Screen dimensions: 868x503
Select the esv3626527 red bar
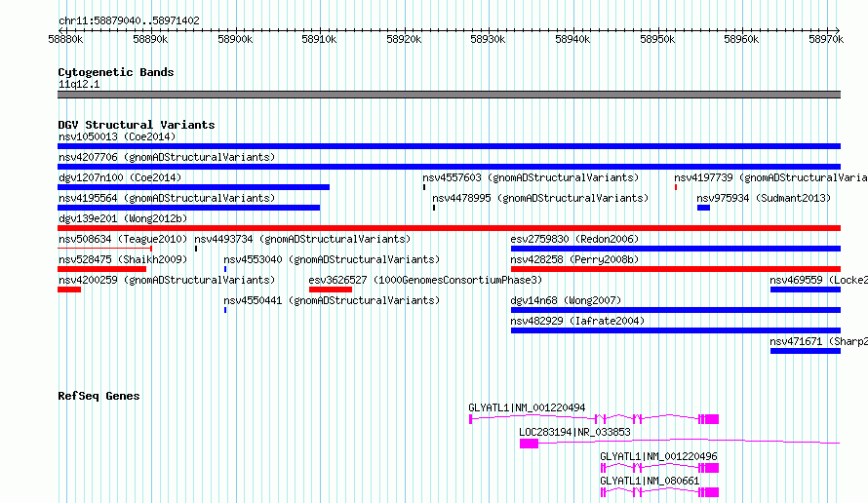click(x=331, y=290)
